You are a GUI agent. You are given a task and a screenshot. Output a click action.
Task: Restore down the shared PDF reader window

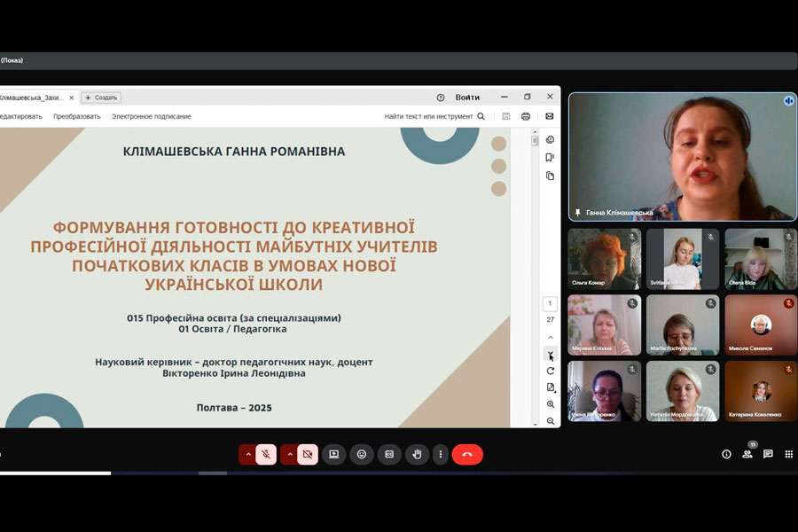click(x=528, y=97)
